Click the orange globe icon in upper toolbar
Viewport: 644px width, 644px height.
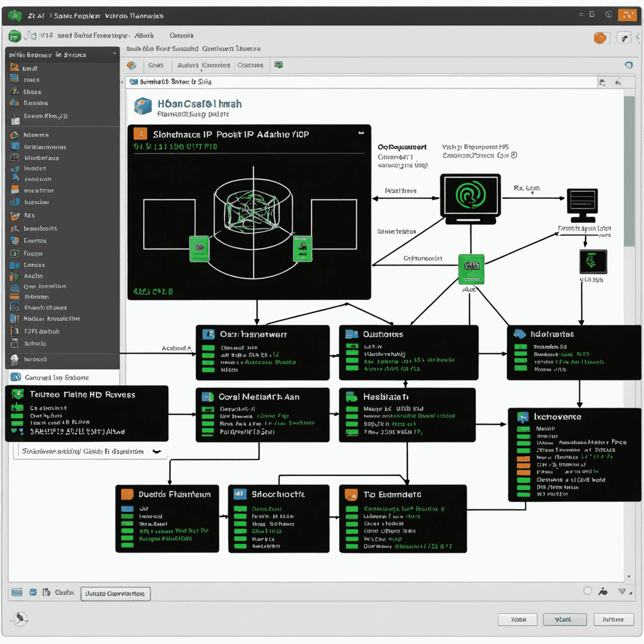(600, 38)
